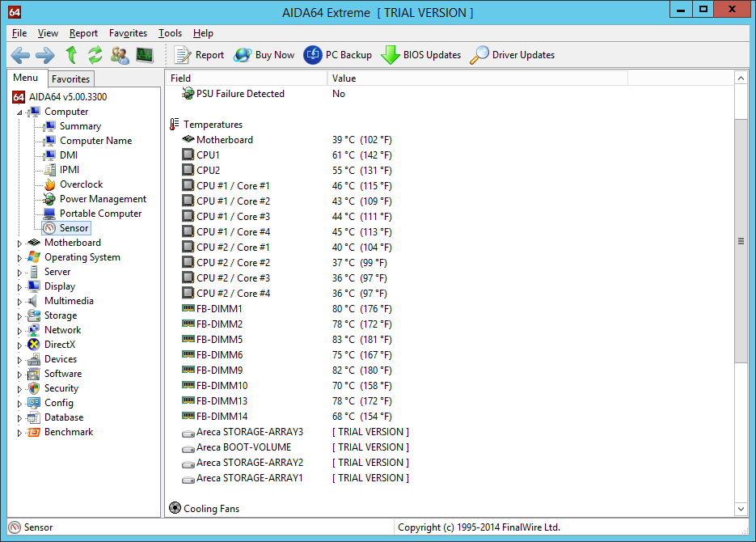756x542 pixels.
Task: Click the scrollbar up arrow
Action: pos(741,78)
